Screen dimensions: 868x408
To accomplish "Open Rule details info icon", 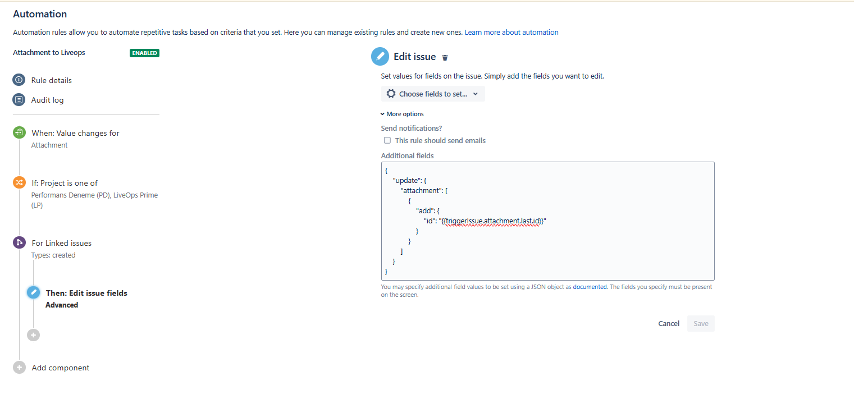I will coord(19,80).
